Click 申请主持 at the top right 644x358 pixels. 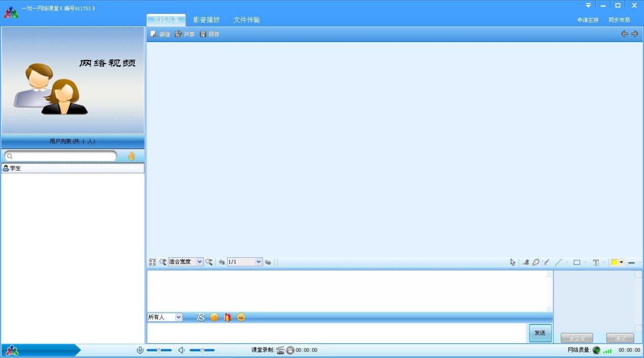[587, 20]
